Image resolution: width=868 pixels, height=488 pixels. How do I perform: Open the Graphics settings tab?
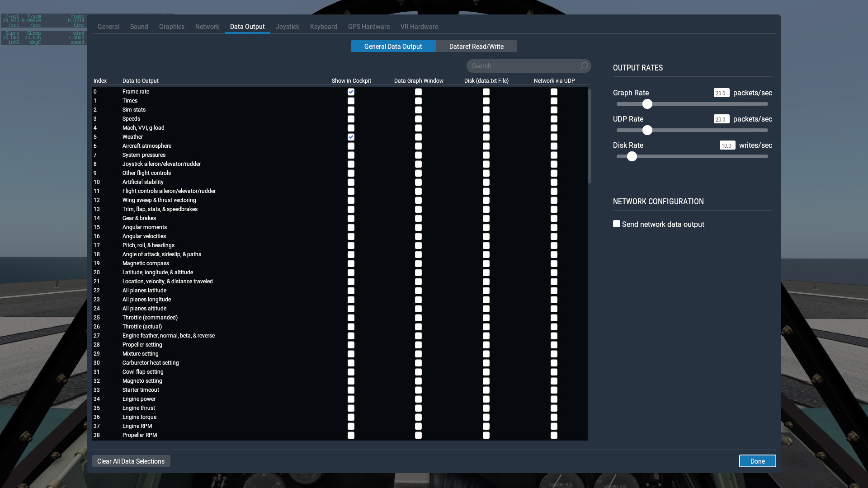pyautogui.click(x=171, y=27)
